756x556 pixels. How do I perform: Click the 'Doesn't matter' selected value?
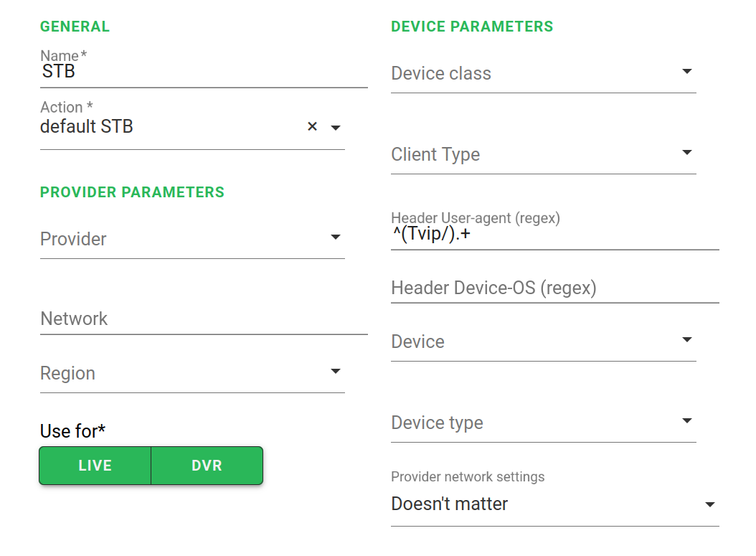click(450, 504)
